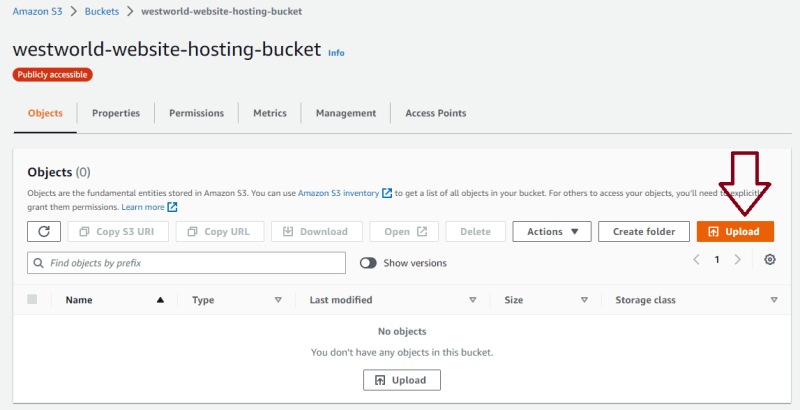Click external link icon beside Learn more
This screenshot has width=800, height=410.
click(x=172, y=207)
